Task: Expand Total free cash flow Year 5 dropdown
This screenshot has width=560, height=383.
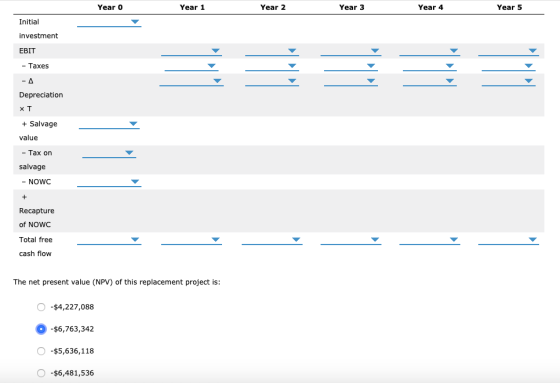Action: pyautogui.click(x=508, y=240)
